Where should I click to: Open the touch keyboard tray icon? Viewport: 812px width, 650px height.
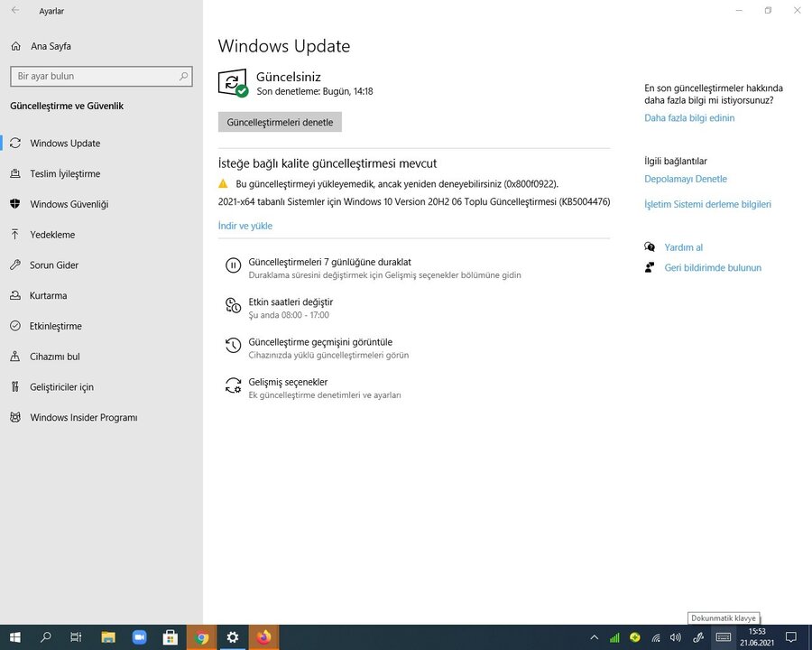(x=723, y=637)
